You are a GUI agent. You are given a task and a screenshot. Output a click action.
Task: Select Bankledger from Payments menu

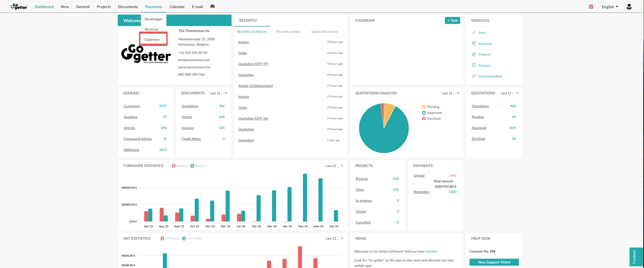click(x=154, y=19)
